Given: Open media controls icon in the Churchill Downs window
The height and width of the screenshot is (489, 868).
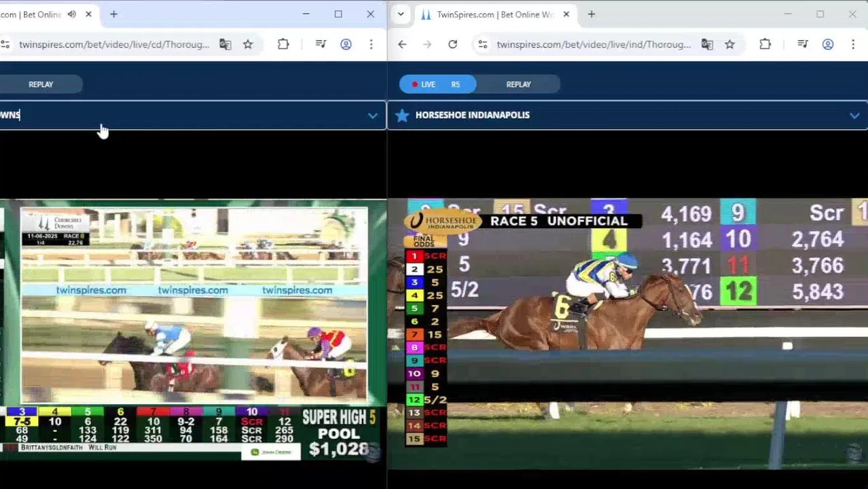Looking at the screenshot, I should [321, 44].
